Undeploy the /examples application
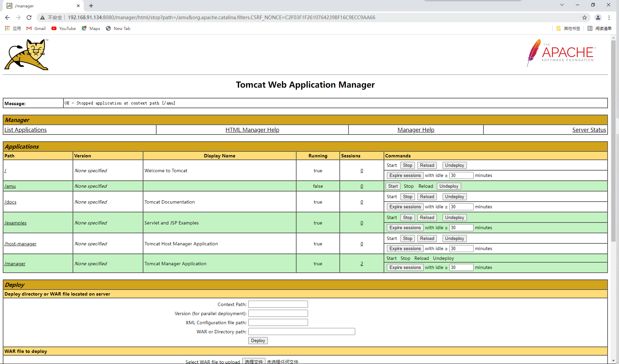Screen dimensions: 619x364 coord(454,217)
